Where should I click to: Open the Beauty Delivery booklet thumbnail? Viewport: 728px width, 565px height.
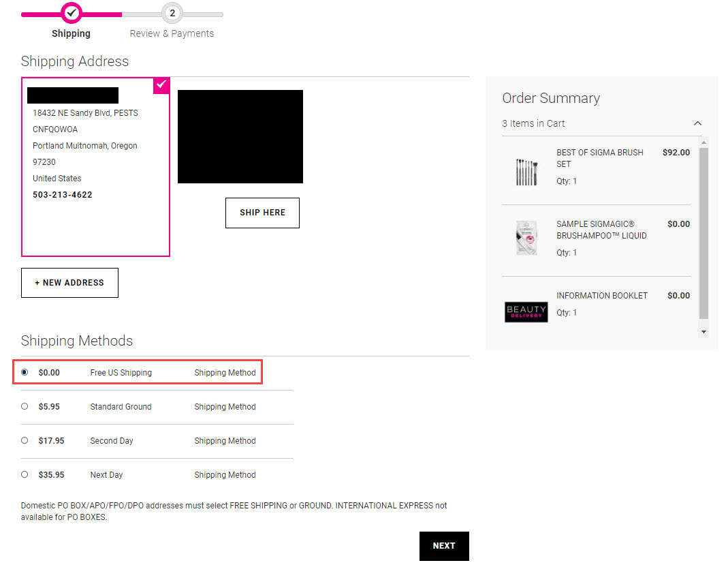point(526,311)
